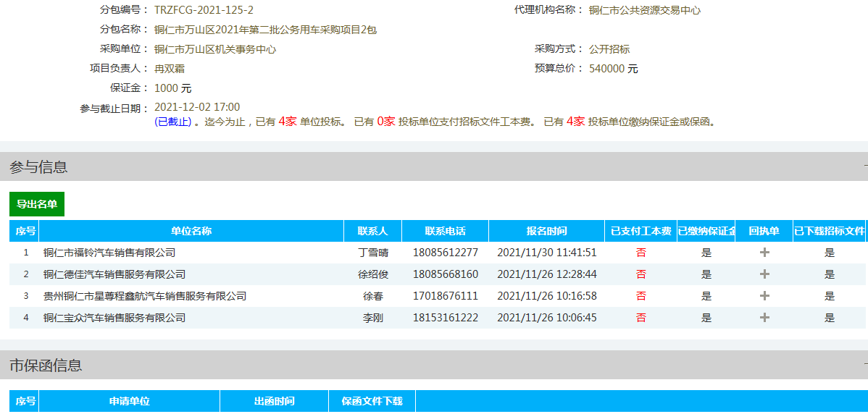The width and height of the screenshot is (868, 414).
Task: Select the 回执单 column header
Action: pos(764,231)
